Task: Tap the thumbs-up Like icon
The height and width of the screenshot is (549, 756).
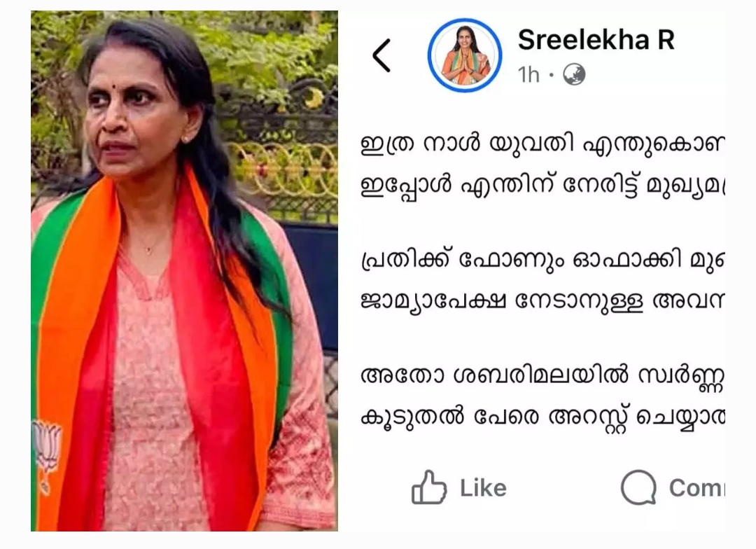Action: 428,488
